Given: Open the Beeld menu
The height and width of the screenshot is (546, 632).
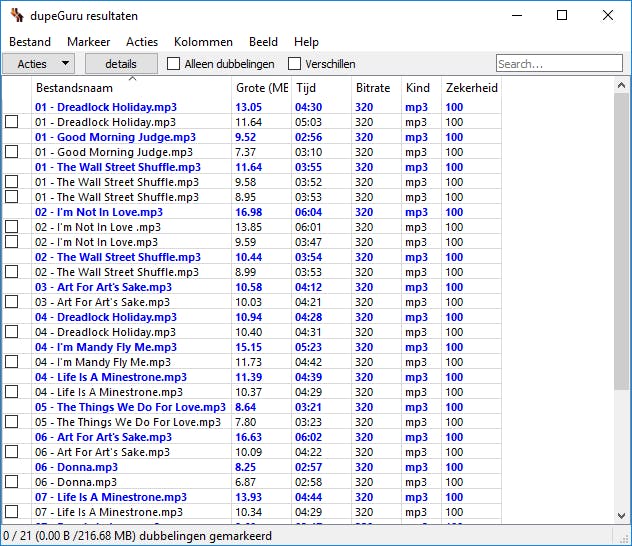Looking at the screenshot, I should click(x=263, y=42).
